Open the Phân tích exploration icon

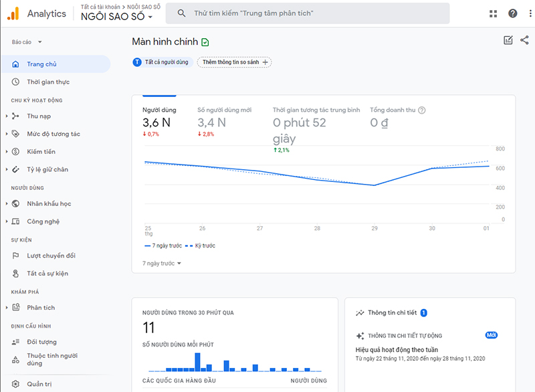16,307
